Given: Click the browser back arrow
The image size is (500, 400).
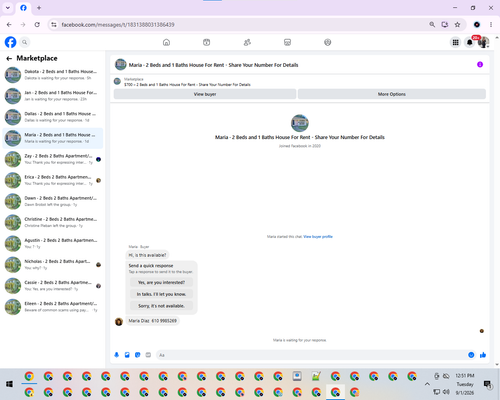Looking at the screenshot, I should tap(9, 25).
